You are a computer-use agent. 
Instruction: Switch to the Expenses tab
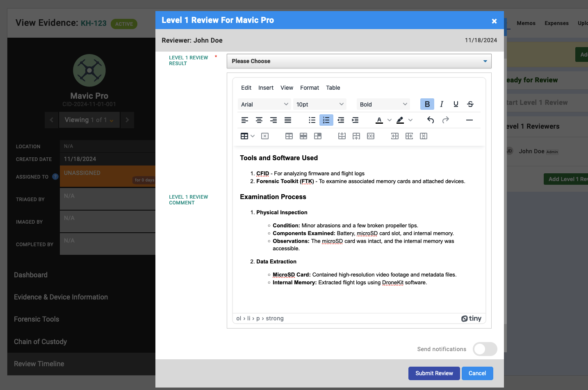pos(556,23)
